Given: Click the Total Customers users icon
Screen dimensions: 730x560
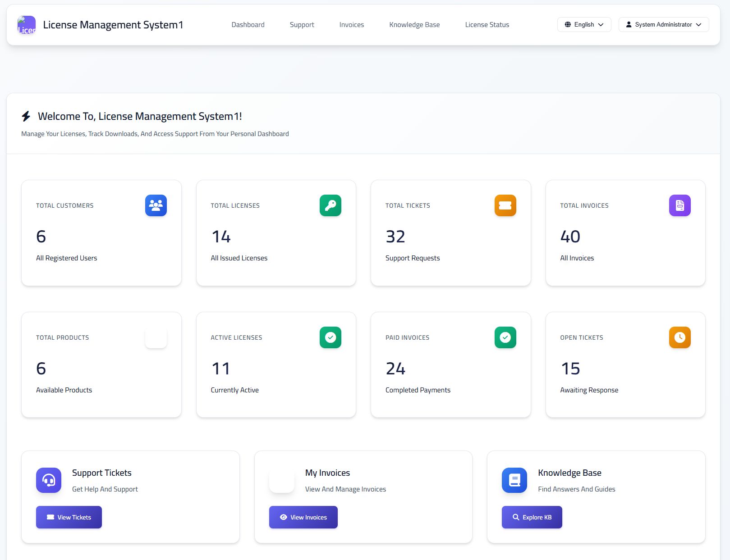Looking at the screenshot, I should click(156, 205).
